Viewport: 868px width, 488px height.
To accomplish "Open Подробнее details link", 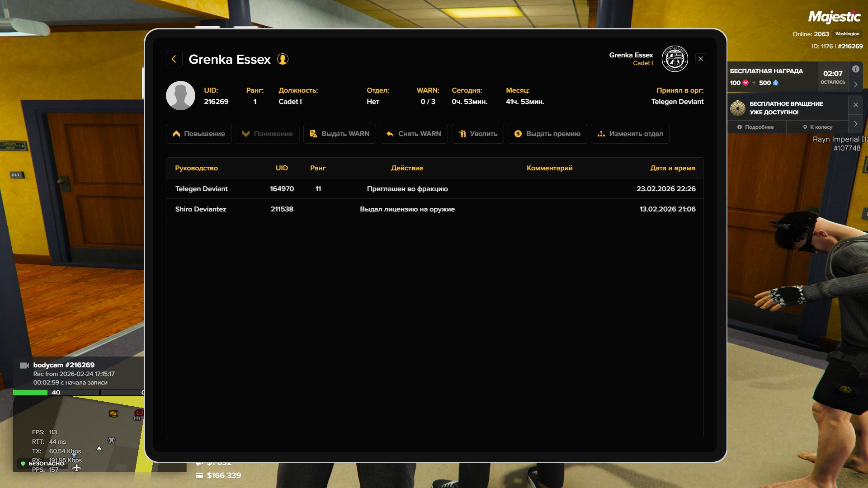I will click(755, 127).
